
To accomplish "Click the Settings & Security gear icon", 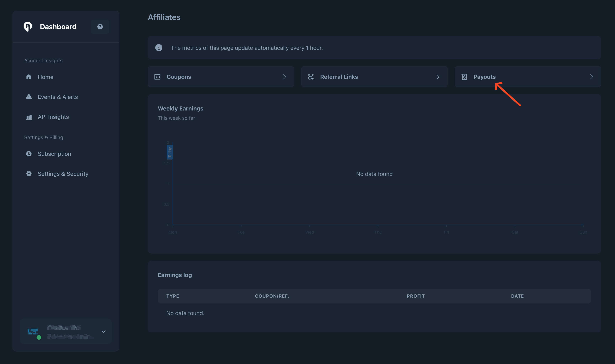I will pyautogui.click(x=29, y=174).
